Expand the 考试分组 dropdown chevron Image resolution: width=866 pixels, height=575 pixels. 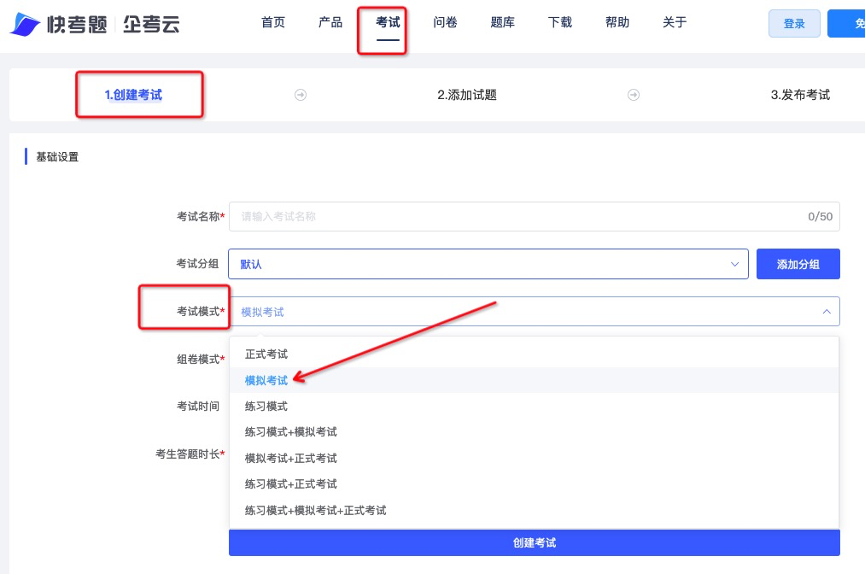[735, 264]
